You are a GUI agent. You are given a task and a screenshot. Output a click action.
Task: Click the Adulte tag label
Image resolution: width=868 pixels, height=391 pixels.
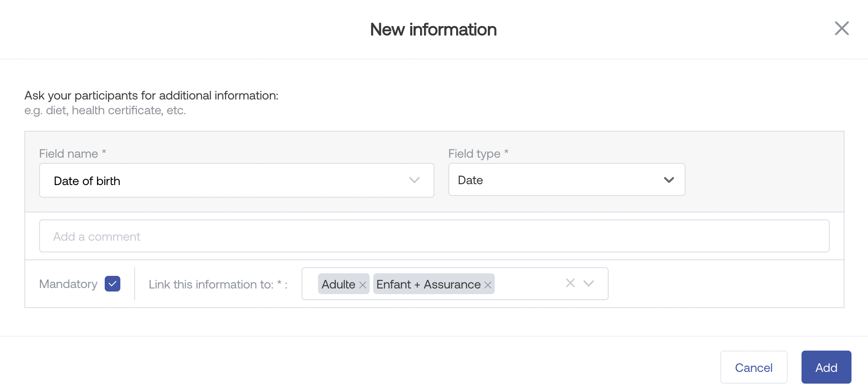click(338, 285)
